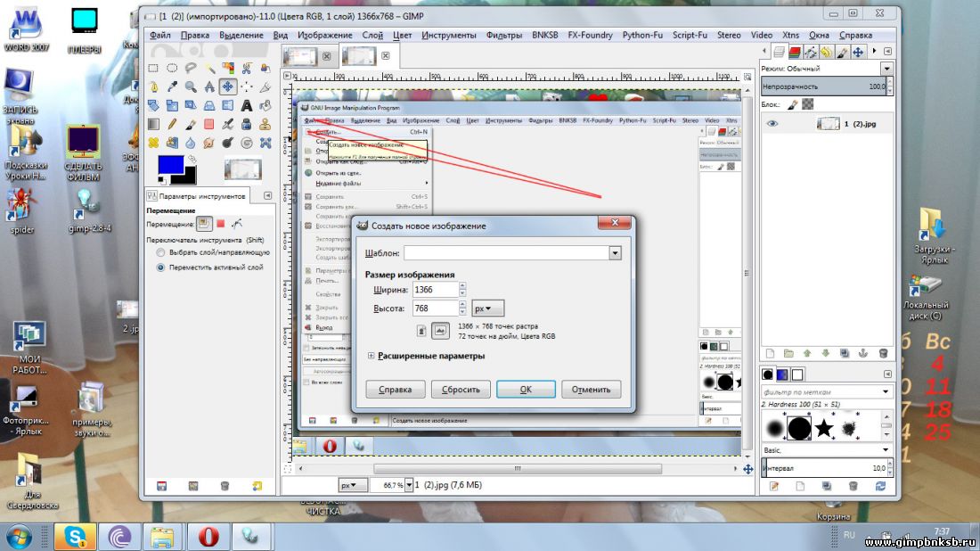This screenshot has height=551, width=980.
Task: Select radio Выбрать слой/направляющую
Action: click(160, 252)
